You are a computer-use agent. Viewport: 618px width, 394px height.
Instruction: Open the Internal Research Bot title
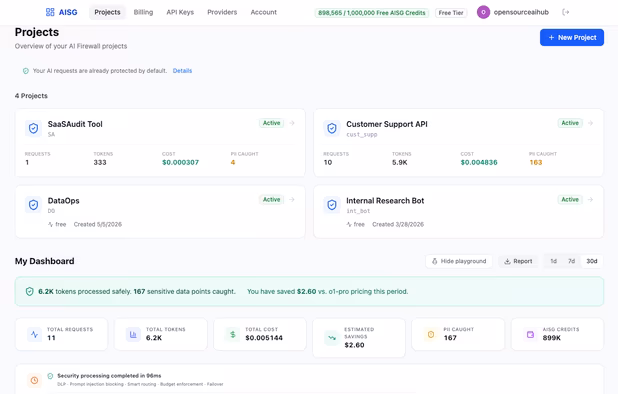pos(385,201)
